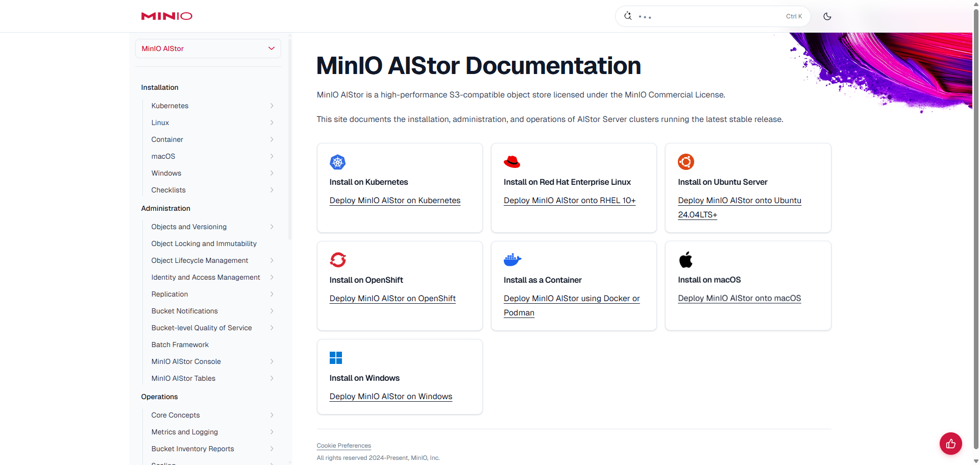
Task: Follow Deploy MinIO AIStor on OpenShift link
Action: [x=393, y=299]
